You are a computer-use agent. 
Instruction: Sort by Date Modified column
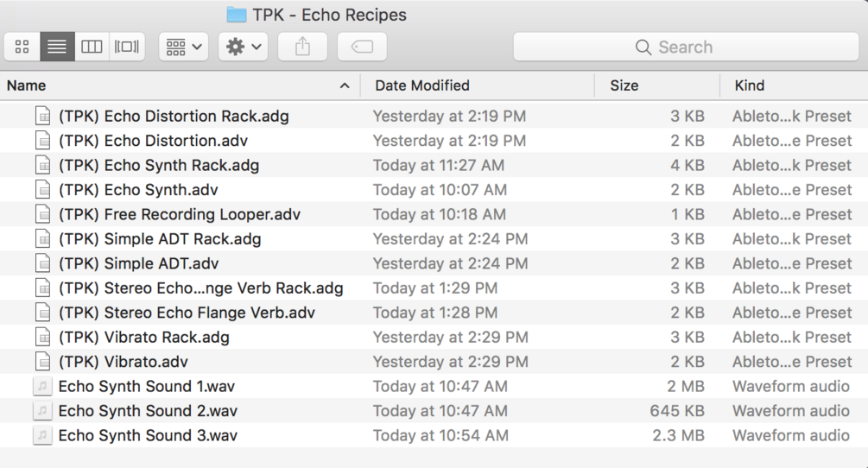coord(422,85)
